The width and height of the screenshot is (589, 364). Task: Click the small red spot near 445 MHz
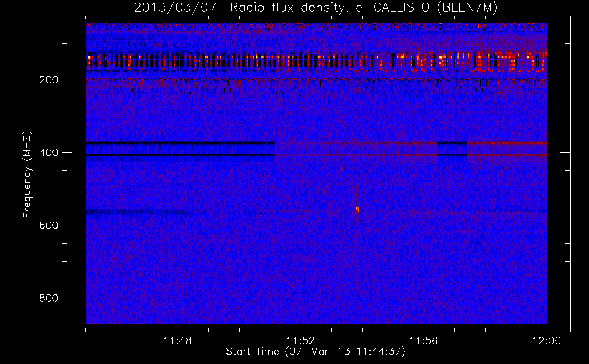pyautogui.click(x=342, y=168)
